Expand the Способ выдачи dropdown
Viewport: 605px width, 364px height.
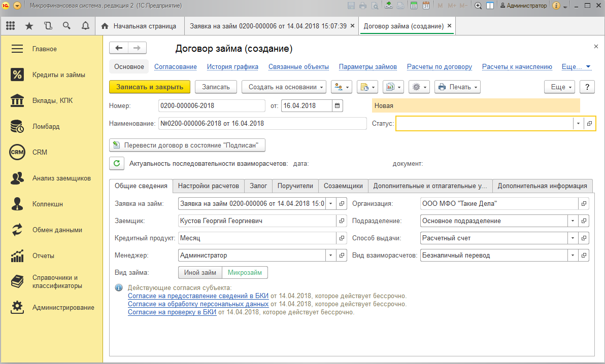573,238
